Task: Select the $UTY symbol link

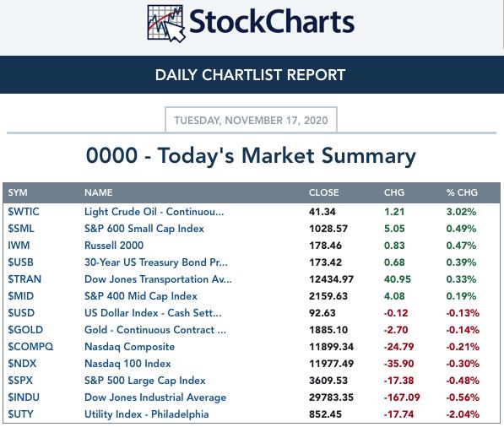Action: coord(20,414)
